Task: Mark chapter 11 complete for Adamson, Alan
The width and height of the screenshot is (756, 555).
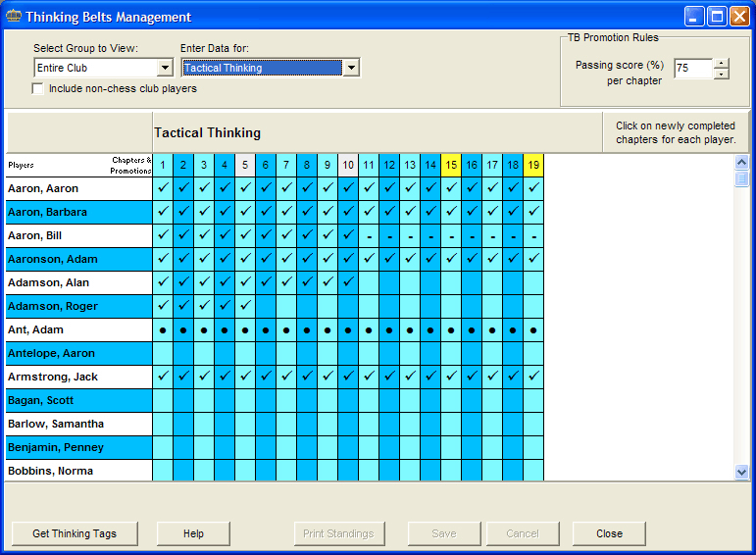Action: [x=369, y=282]
